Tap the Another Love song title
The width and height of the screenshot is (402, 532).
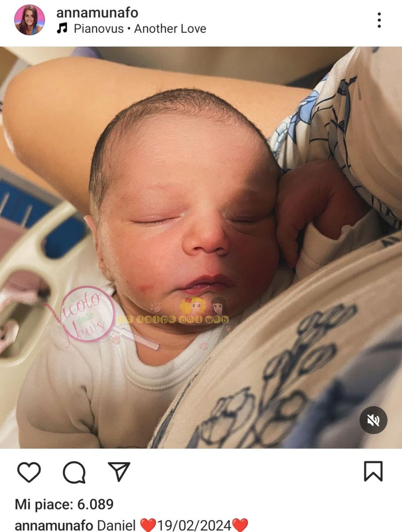[x=170, y=29]
